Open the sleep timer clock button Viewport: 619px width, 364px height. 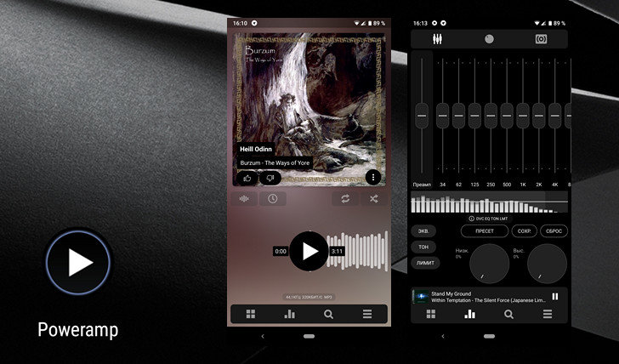pos(272,198)
